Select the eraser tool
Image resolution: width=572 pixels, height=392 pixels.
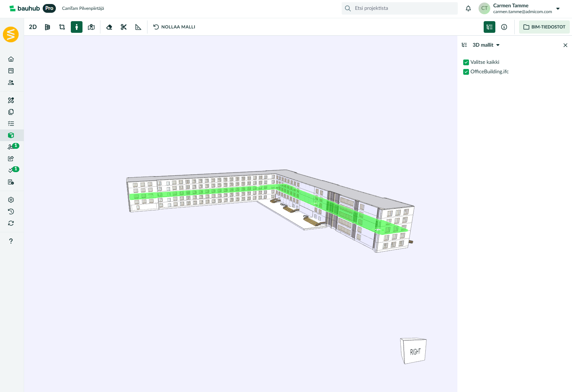pyautogui.click(x=109, y=27)
